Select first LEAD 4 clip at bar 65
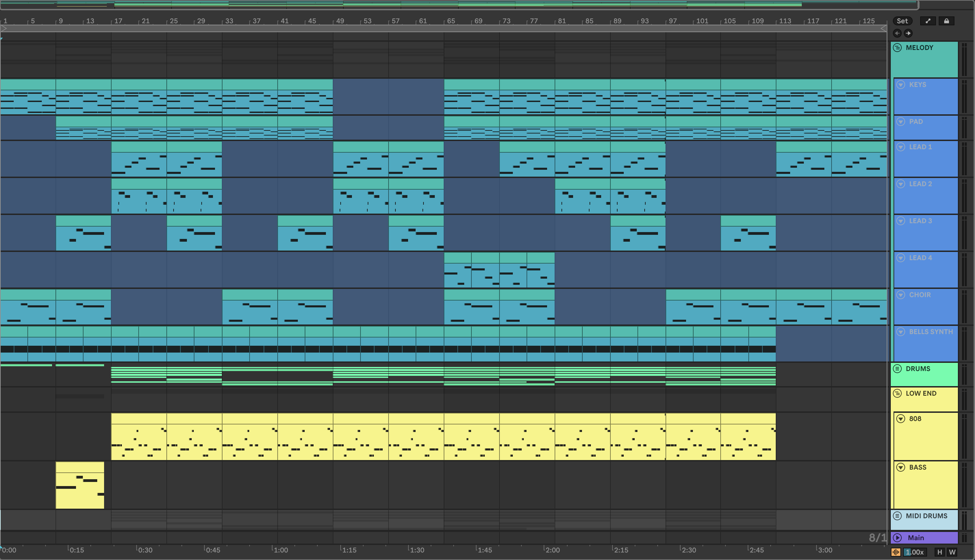975x560 pixels. (458, 270)
